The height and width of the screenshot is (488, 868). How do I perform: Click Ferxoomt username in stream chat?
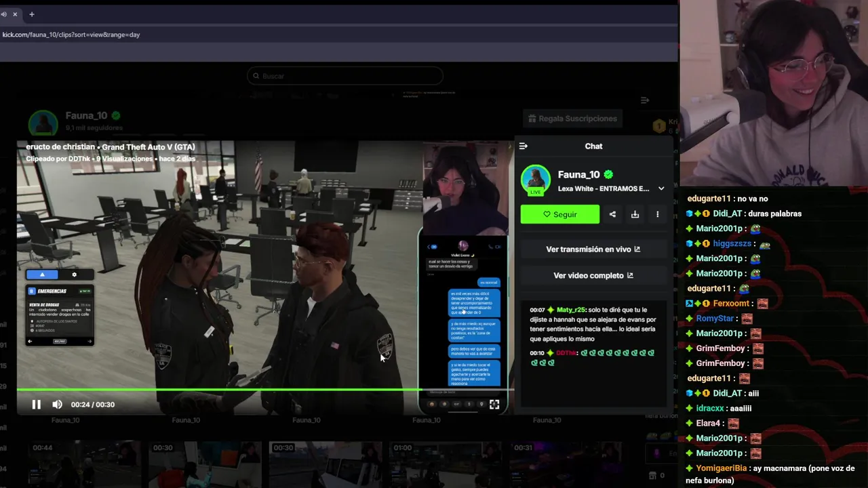point(731,304)
